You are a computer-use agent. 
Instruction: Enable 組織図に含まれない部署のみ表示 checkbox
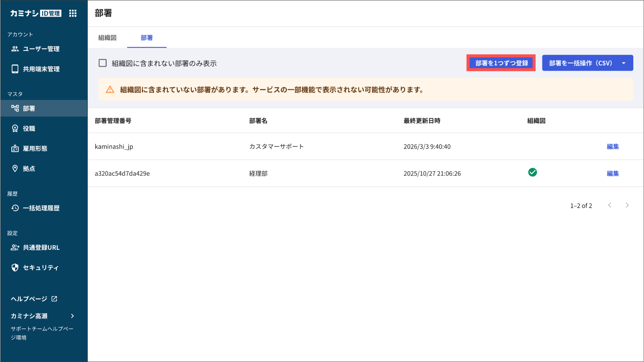coord(103,63)
